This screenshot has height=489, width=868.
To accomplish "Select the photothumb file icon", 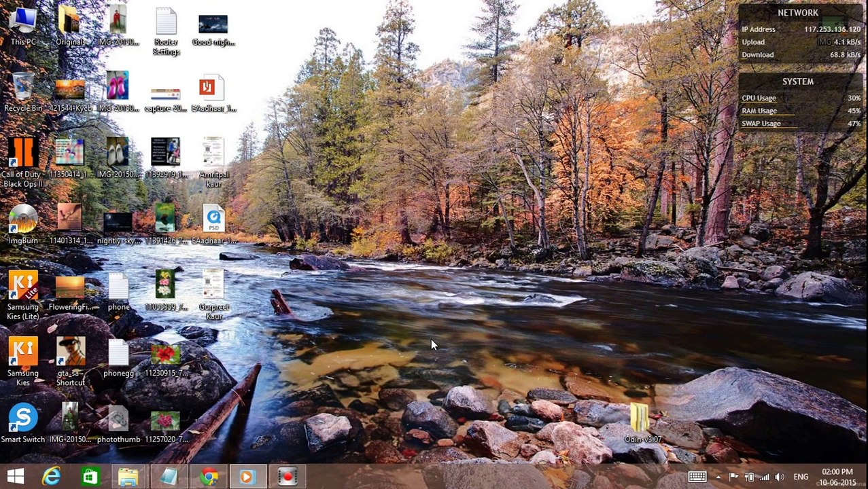I will point(118,423).
